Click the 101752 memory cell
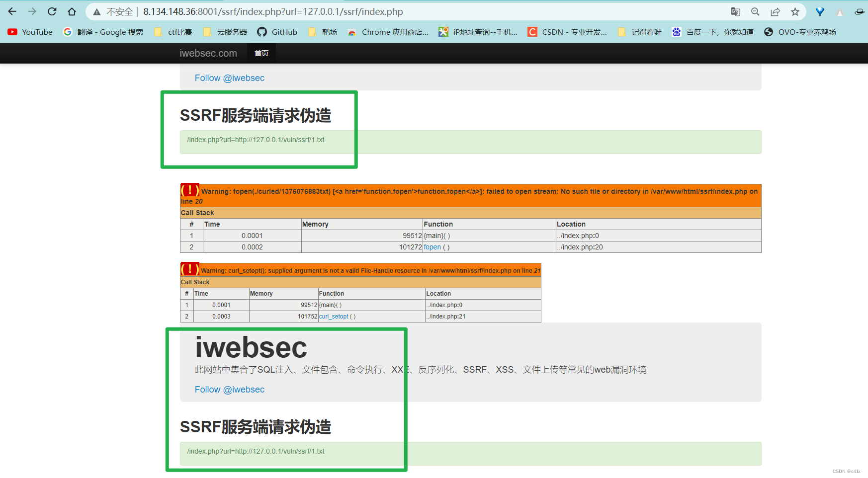This screenshot has height=478, width=868. (x=284, y=317)
